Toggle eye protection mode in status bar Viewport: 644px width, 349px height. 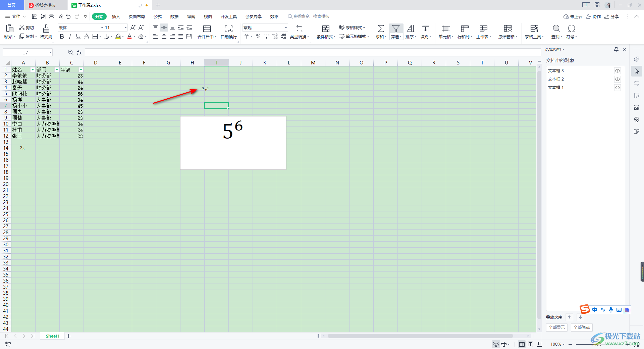496,344
